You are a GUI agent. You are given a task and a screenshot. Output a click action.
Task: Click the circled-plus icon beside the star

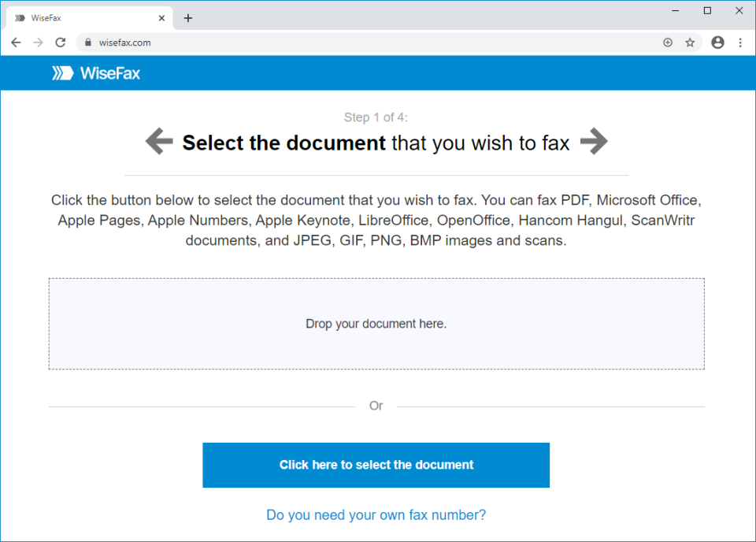[667, 42]
